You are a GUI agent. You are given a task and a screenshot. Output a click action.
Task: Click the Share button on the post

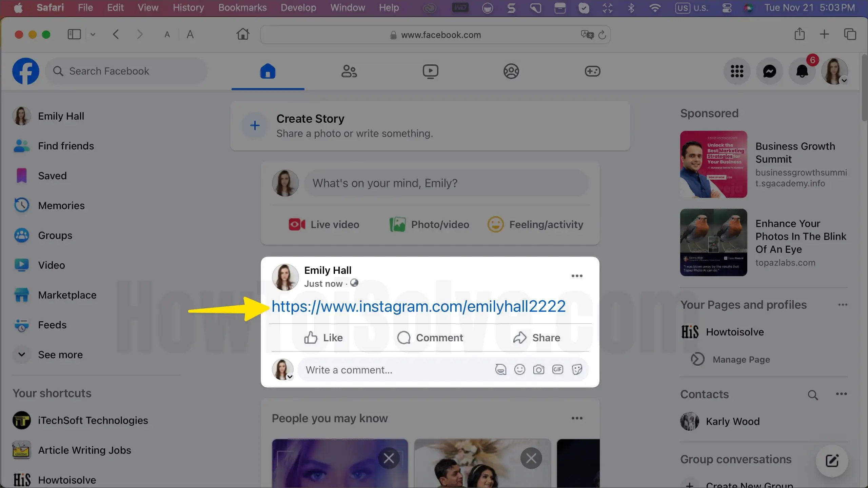(536, 338)
